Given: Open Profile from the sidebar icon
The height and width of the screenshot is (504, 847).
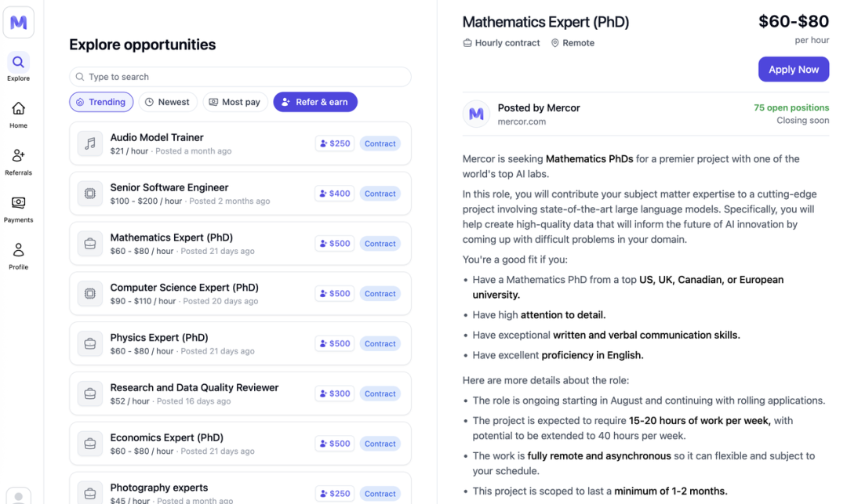Looking at the screenshot, I should point(18,250).
